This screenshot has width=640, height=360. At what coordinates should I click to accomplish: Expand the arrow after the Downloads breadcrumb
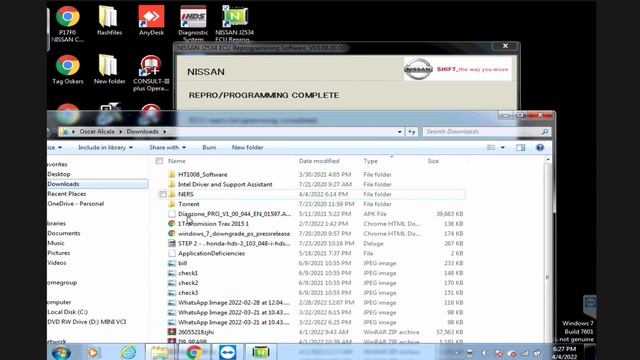point(164,131)
